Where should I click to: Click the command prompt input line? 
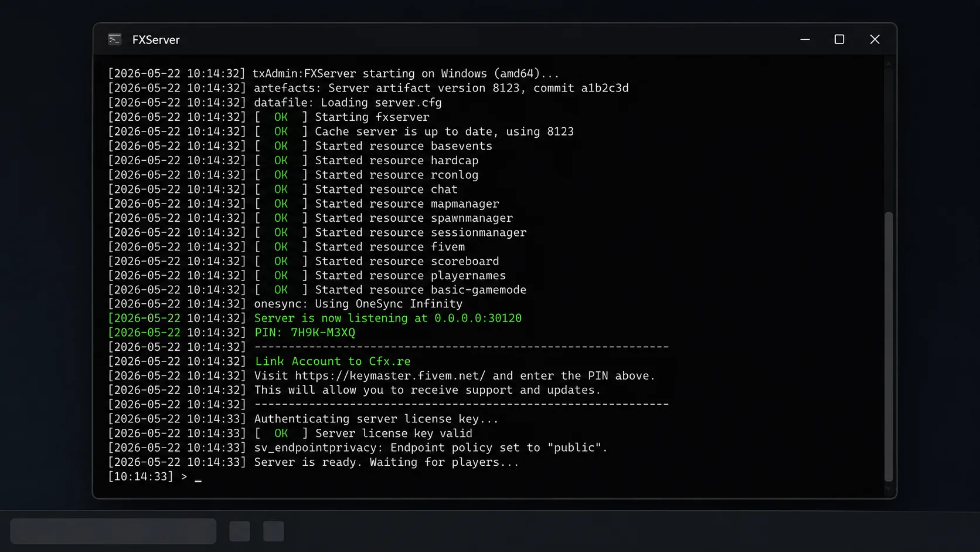155,476
